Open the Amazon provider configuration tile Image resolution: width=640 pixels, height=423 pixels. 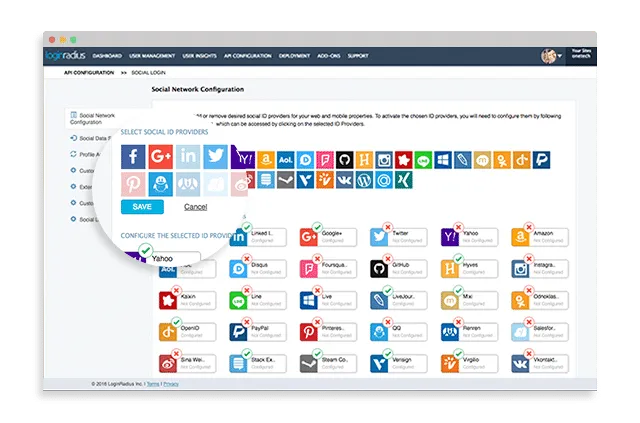[538, 237]
